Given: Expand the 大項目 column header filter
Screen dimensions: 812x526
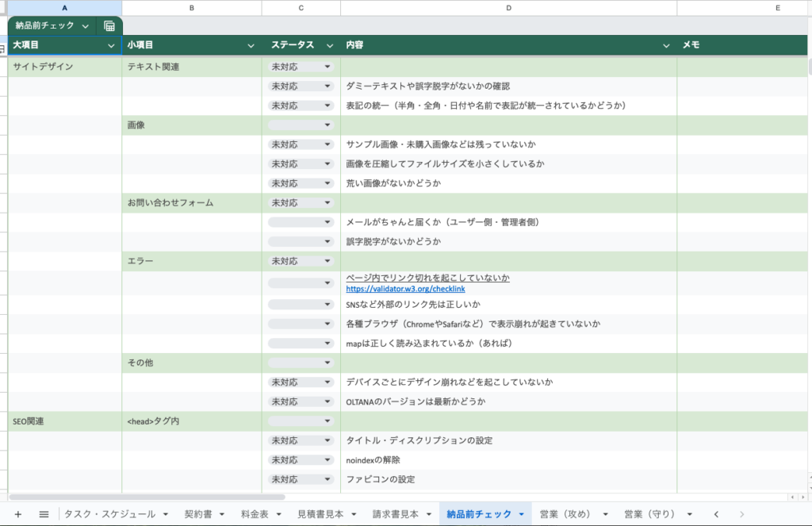Looking at the screenshot, I should pos(111,46).
